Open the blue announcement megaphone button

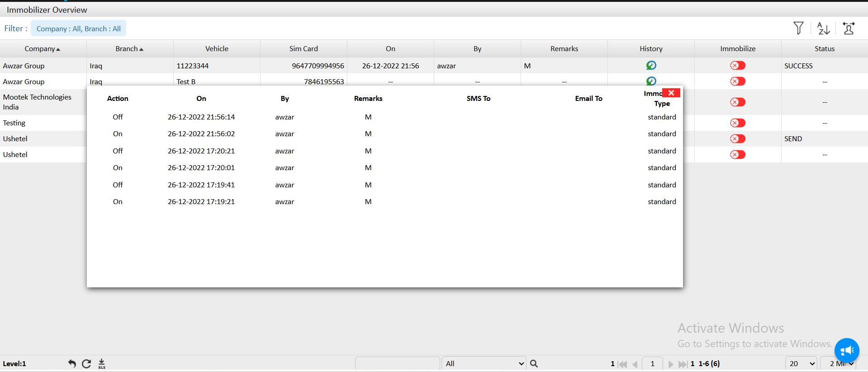846,350
